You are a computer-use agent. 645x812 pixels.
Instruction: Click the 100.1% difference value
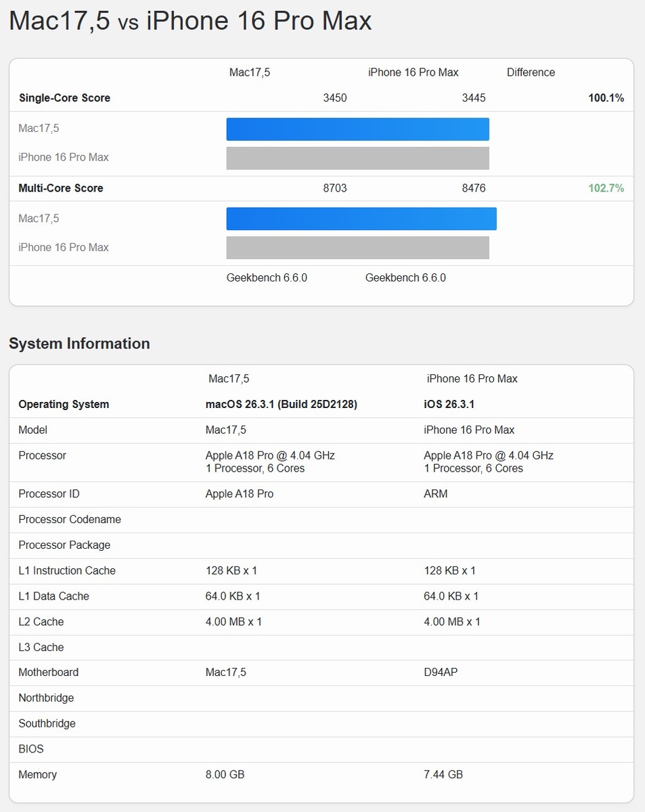click(x=606, y=97)
